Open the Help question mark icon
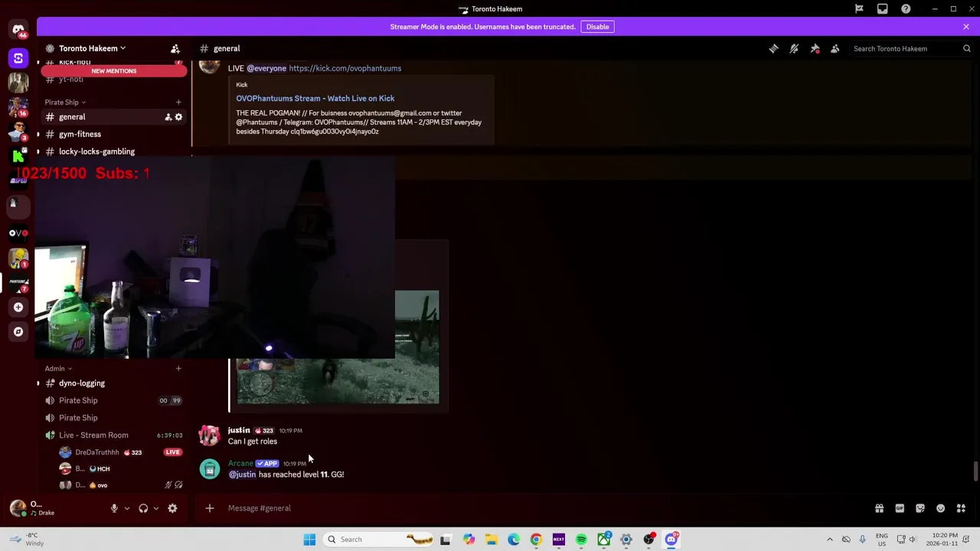Screen dimensions: 980x551 pos(906,9)
